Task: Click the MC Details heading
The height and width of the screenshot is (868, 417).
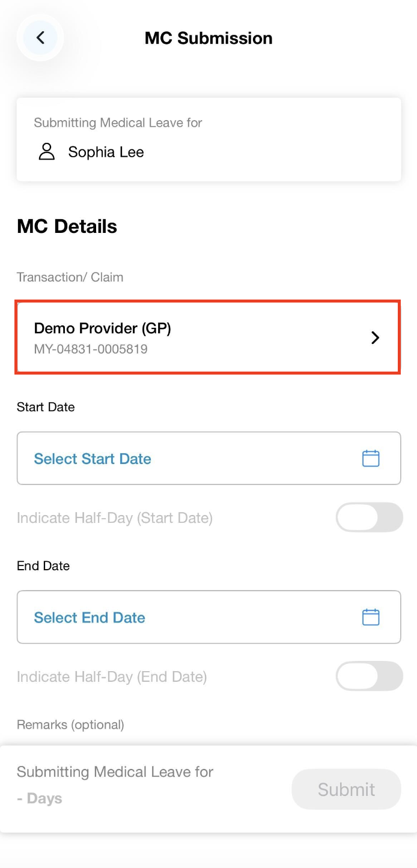Action: 67,226
